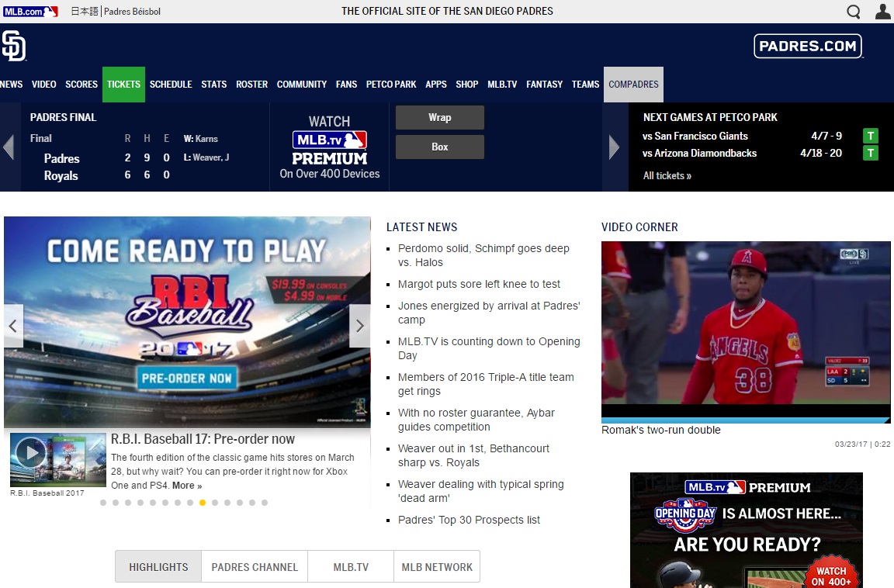The height and width of the screenshot is (588, 894).
Task: Open the STATS menu
Action: [214, 85]
